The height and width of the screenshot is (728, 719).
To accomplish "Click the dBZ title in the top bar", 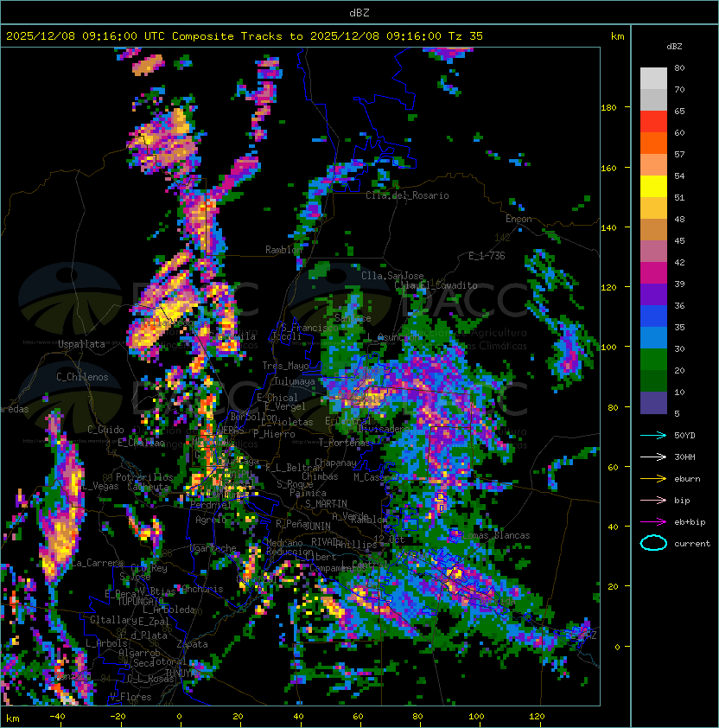I will point(359,13).
